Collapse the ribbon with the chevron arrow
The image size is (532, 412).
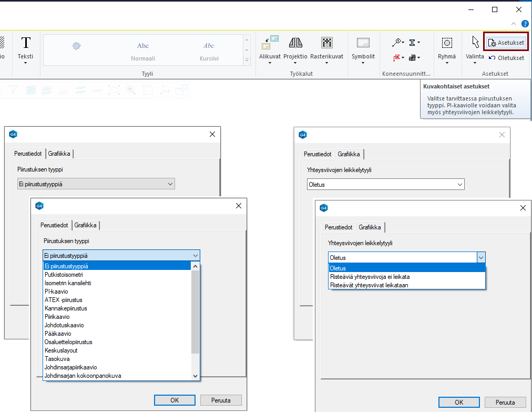[514, 24]
